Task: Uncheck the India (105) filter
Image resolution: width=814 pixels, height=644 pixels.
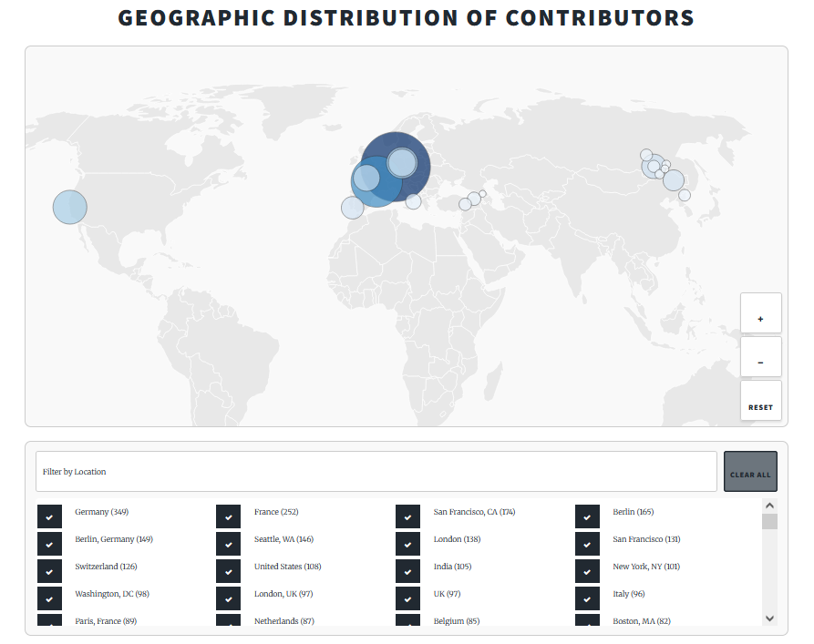Action: pyautogui.click(x=407, y=570)
